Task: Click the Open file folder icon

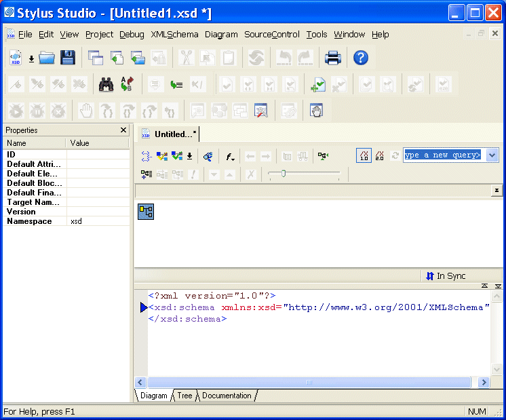Action: pos(47,58)
